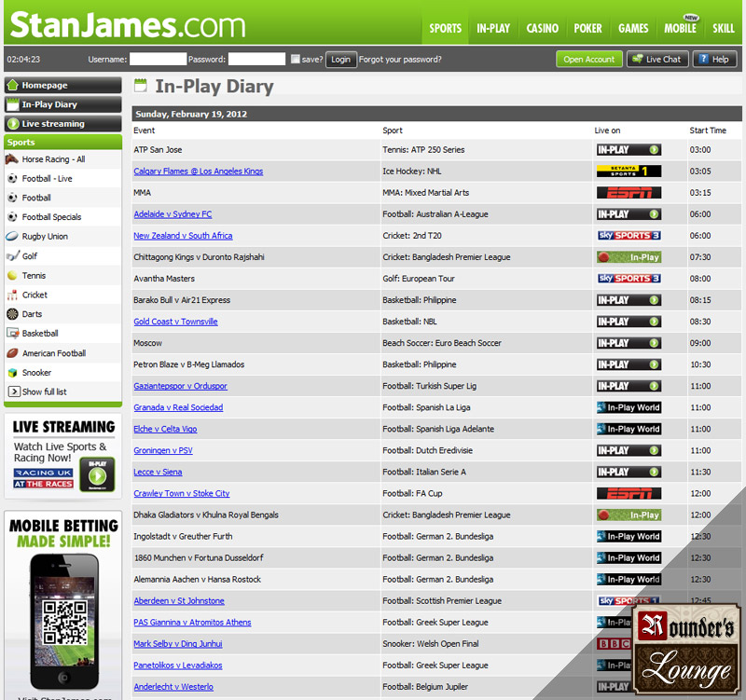
Task: Open the SPORTS tab
Action: [446, 29]
